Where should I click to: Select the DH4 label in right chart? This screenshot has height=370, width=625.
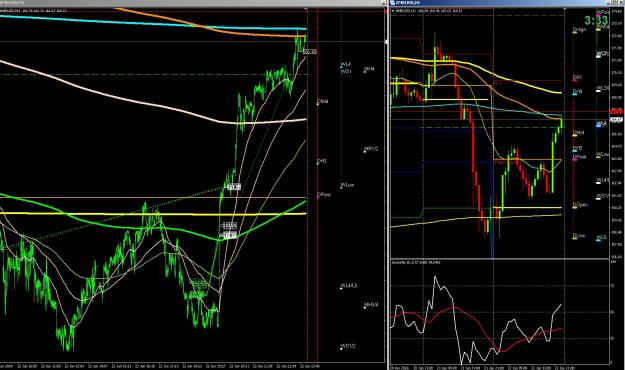578,91
